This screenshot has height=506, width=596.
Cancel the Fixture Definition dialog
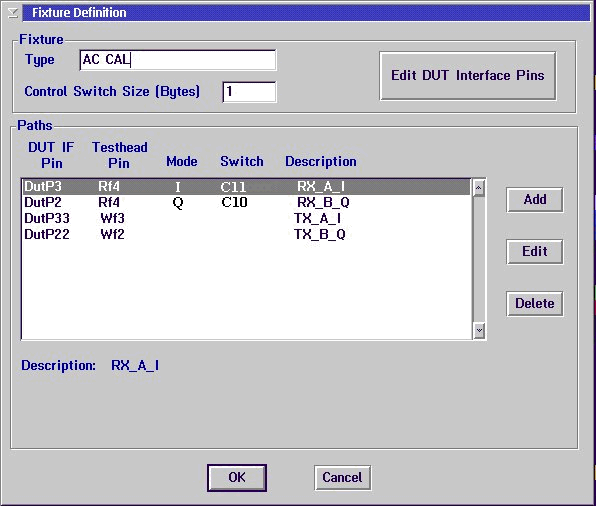click(342, 477)
